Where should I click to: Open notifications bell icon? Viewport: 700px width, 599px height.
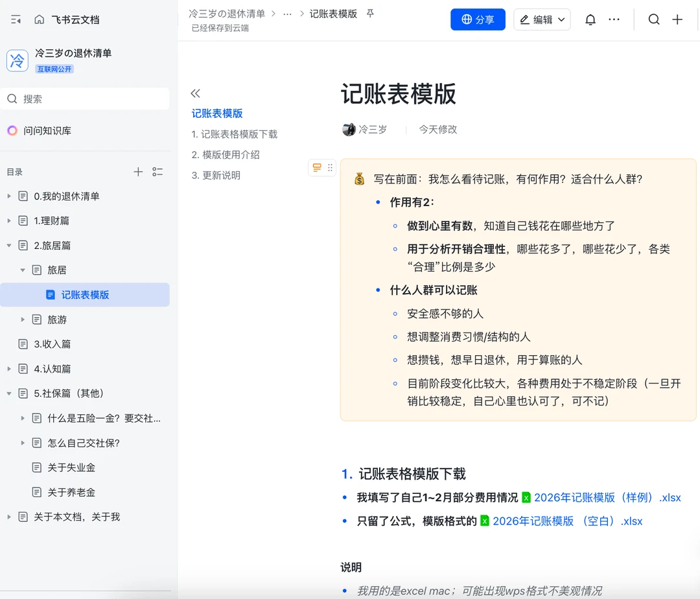590,19
